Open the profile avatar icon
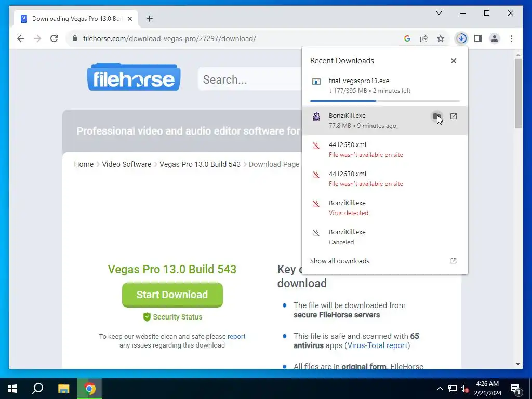Screen dimensions: 532x399 point(495,38)
